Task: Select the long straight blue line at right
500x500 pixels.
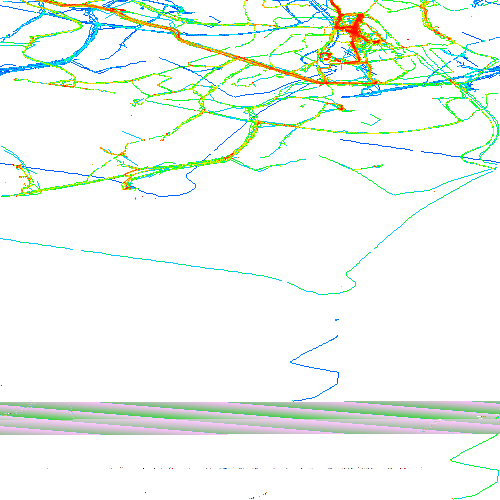Action: click(x=420, y=151)
